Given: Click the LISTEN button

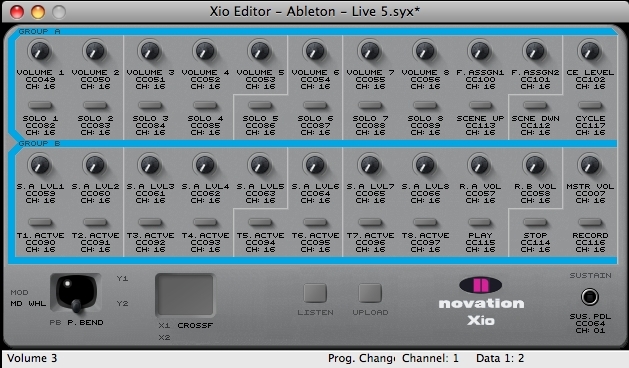Looking at the screenshot, I should click(x=315, y=293).
